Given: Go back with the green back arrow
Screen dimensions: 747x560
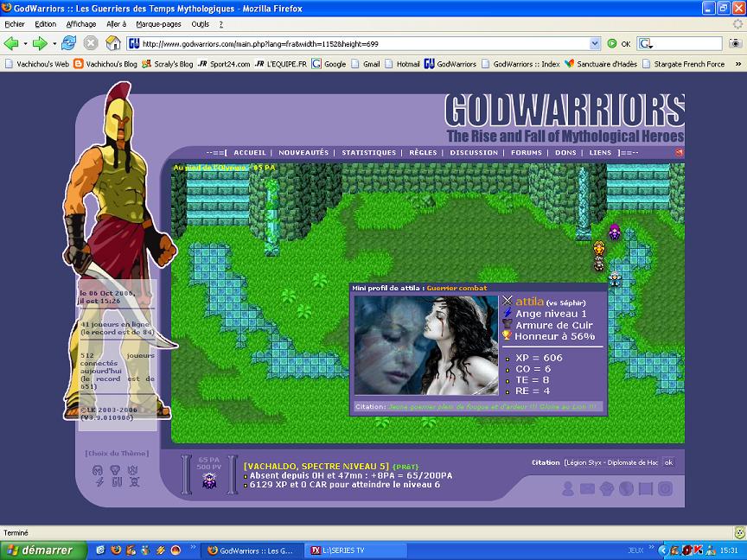Looking at the screenshot, I should [11, 44].
